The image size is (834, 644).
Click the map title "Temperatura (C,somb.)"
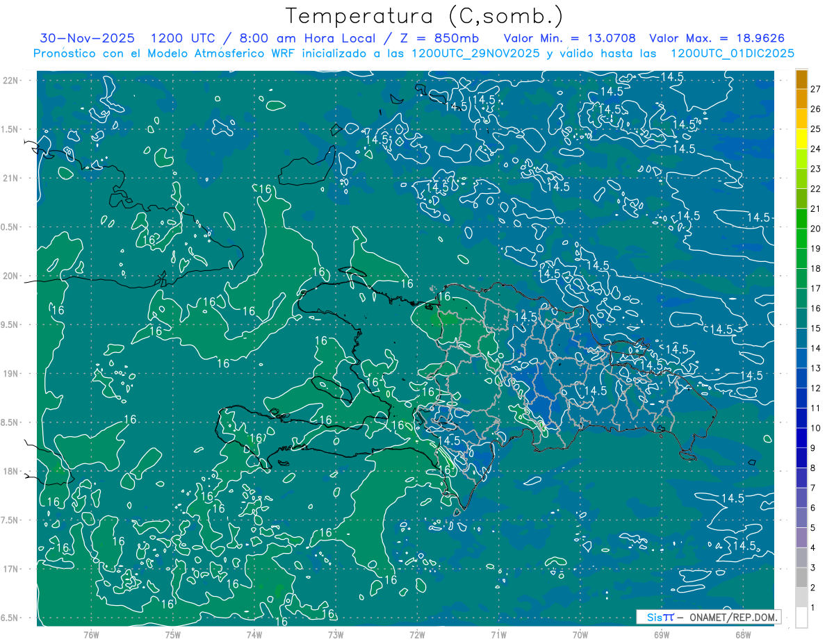point(425,16)
